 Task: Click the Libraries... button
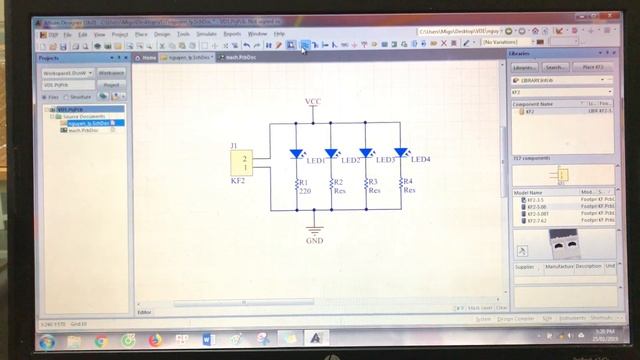click(525, 67)
